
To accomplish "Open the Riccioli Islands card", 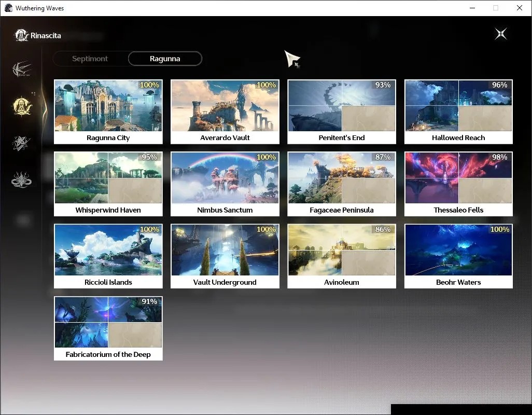I will [108, 256].
